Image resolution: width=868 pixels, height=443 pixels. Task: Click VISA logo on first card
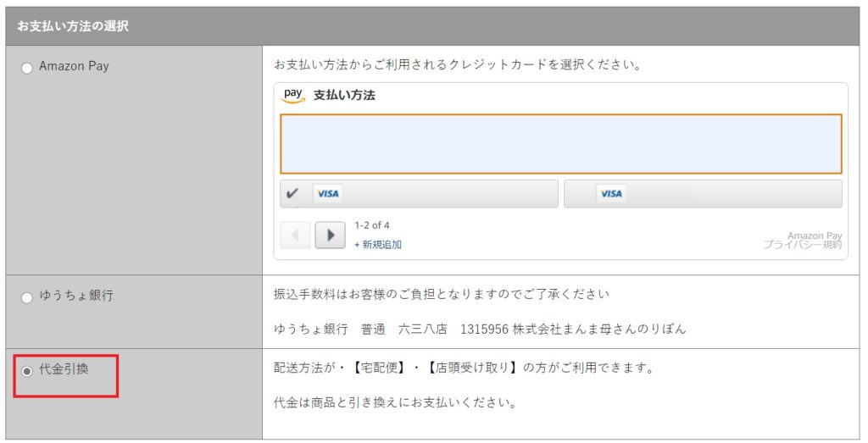click(328, 194)
